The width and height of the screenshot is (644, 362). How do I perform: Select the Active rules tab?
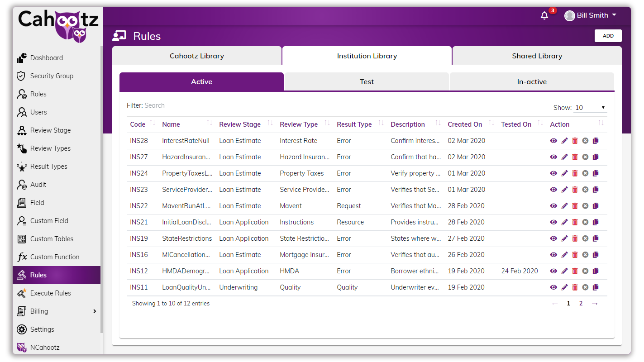[x=201, y=82]
